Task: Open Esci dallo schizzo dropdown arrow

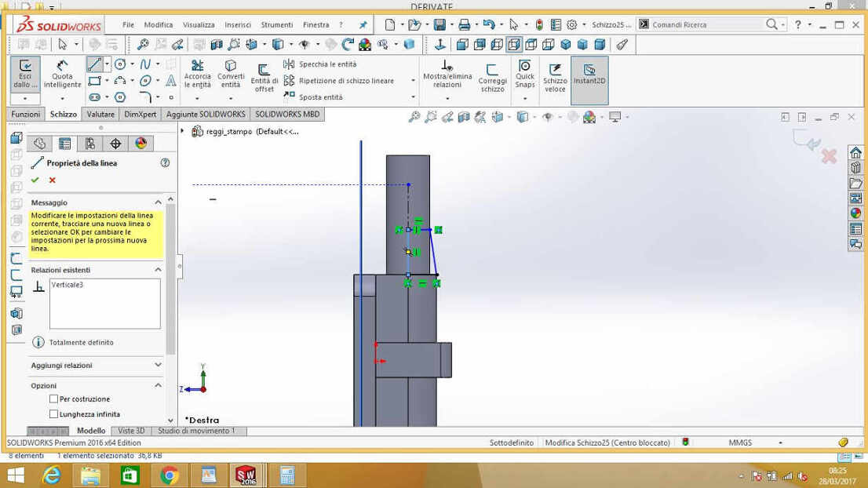Action: (25, 99)
